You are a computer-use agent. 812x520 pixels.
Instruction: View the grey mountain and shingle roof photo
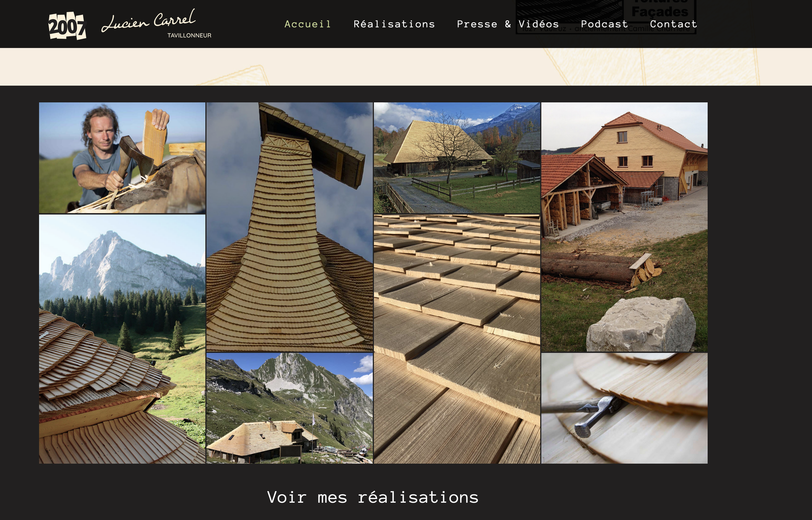pyautogui.click(x=122, y=339)
